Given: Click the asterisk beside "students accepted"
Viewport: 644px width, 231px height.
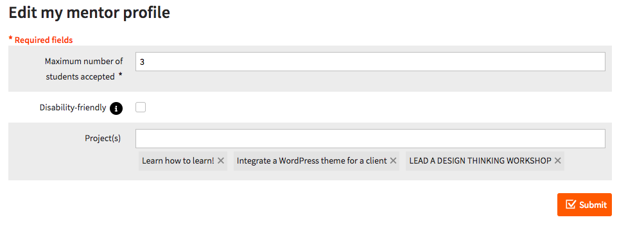Looking at the screenshot, I should coord(120,75).
